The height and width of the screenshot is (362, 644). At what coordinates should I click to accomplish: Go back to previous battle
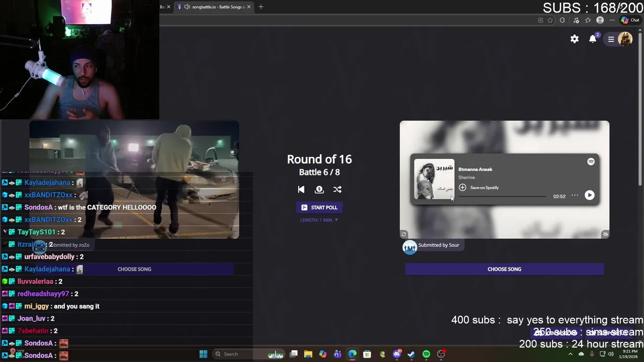coord(301,190)
